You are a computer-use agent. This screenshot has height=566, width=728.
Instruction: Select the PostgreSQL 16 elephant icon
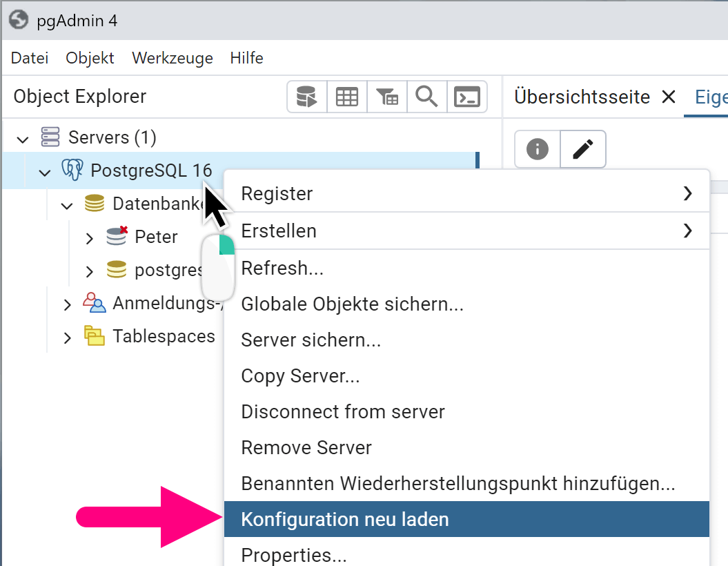(72, 170)
